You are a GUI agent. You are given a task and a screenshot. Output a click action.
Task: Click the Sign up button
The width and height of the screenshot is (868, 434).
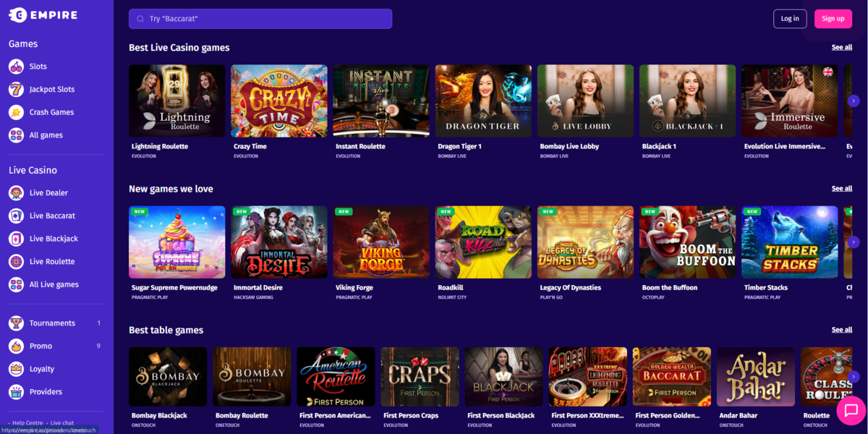tap(833, 19)
